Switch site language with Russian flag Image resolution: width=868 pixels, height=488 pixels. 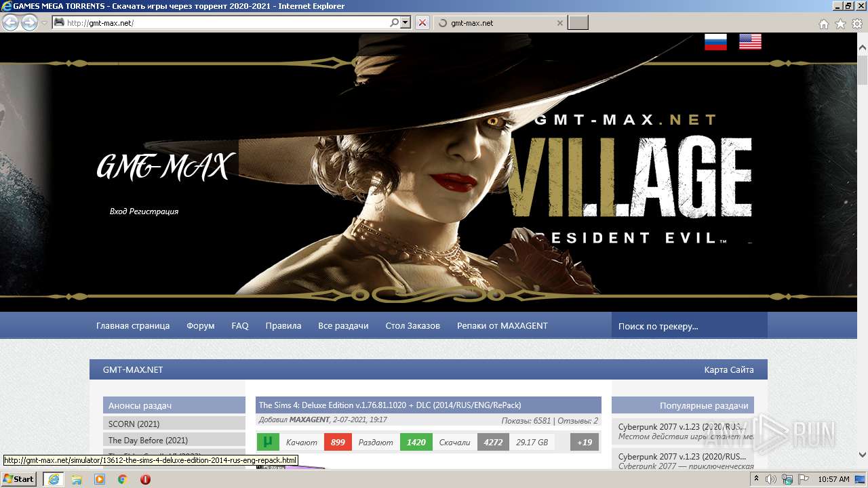point(715,42)
